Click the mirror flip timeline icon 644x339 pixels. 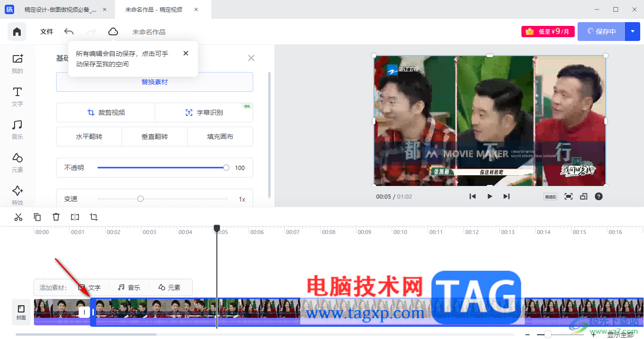click(75, 217)
